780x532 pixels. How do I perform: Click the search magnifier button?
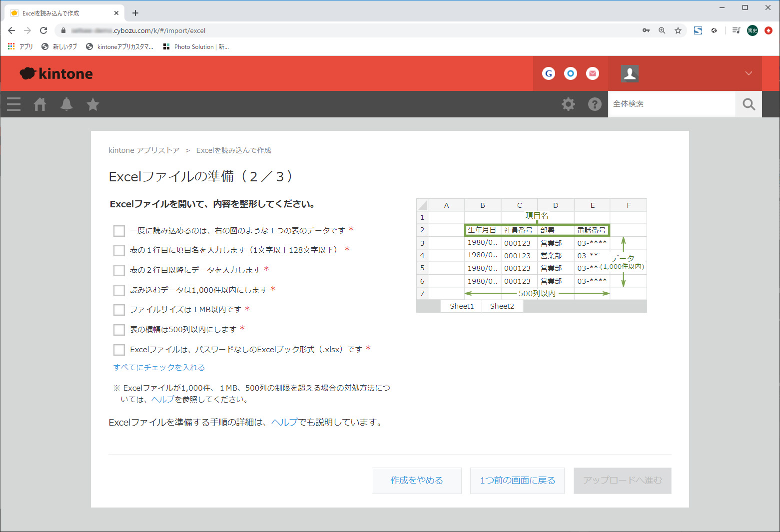click(749, 104)
